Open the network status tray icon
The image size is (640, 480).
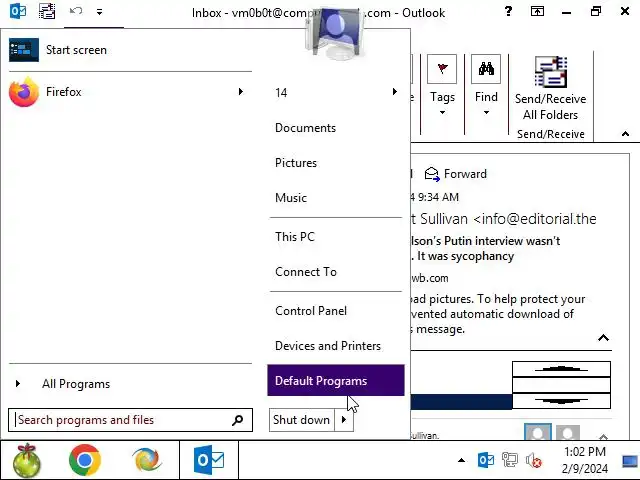509,460
